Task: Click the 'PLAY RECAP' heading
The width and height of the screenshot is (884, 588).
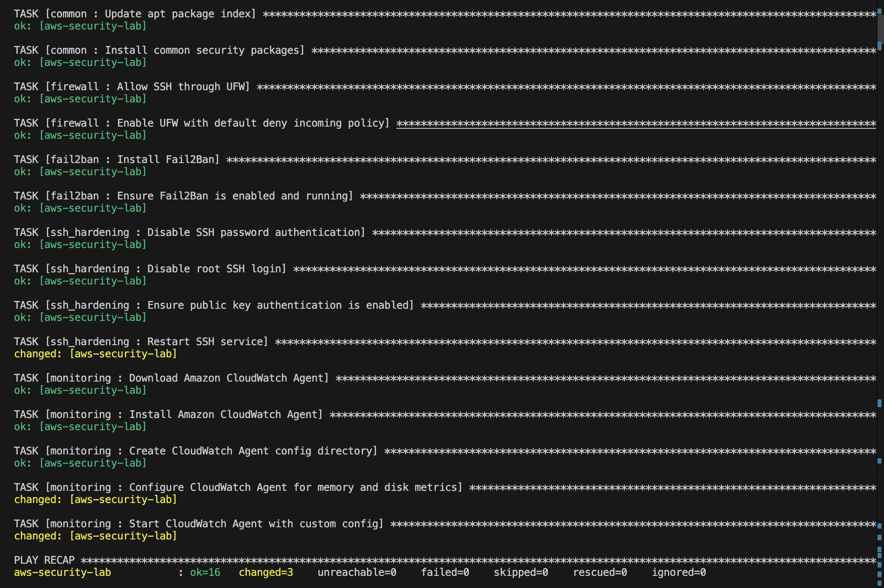Action: pos(44,560)
